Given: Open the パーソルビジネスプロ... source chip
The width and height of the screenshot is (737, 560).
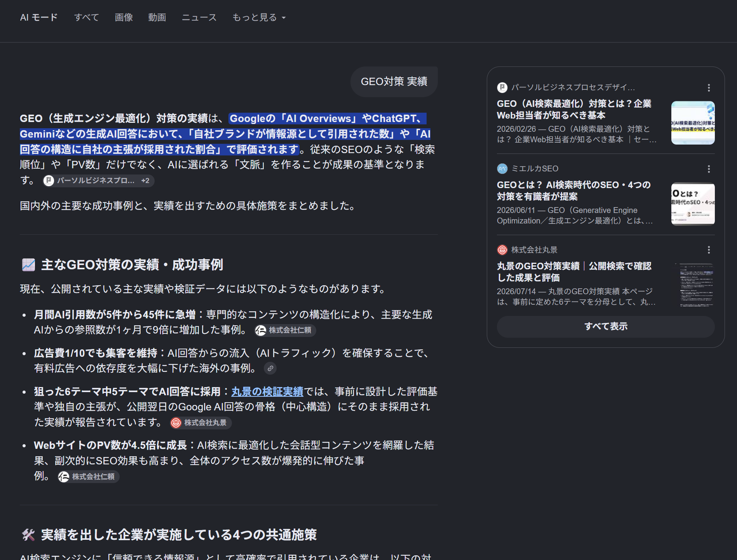Looking at the screenshot, I should 98,181.
